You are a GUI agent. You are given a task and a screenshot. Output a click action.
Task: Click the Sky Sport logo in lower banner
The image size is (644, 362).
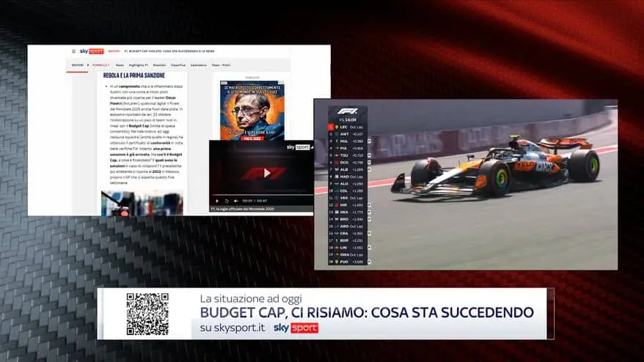[296, 329]
